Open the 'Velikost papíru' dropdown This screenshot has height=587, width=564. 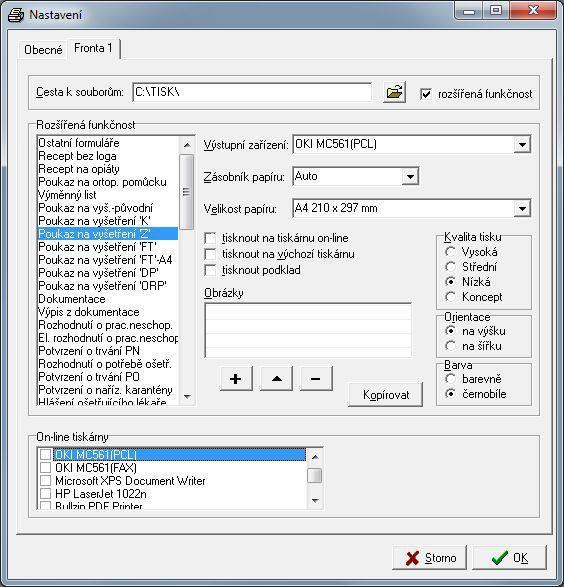tap(522, 209)
